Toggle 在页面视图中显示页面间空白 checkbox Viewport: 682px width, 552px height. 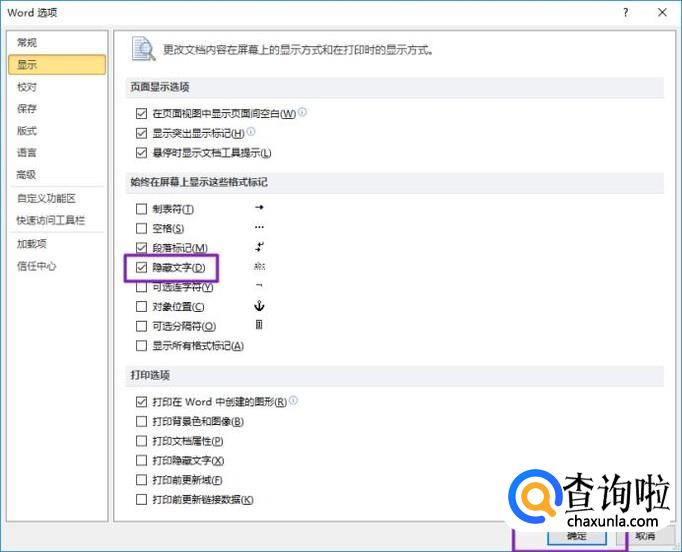141,114
